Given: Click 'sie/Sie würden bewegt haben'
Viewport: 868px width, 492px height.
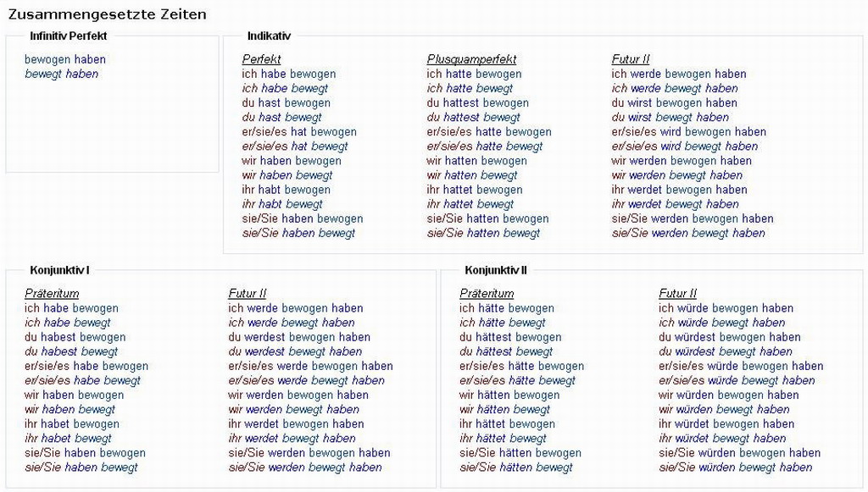Looking at the screenshot, I should 736,467.
